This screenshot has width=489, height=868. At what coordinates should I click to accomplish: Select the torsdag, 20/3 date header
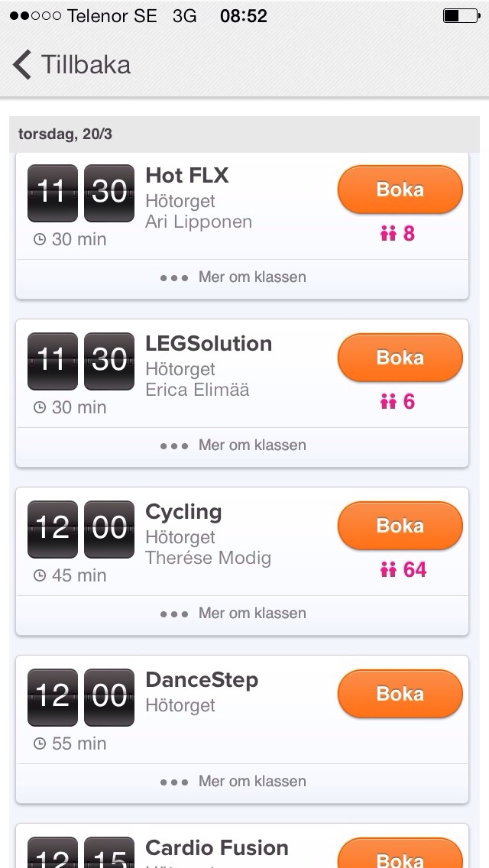[66, 135]
